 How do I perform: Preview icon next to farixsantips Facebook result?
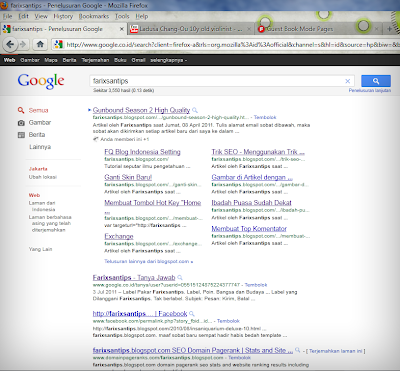click(192, 314)
